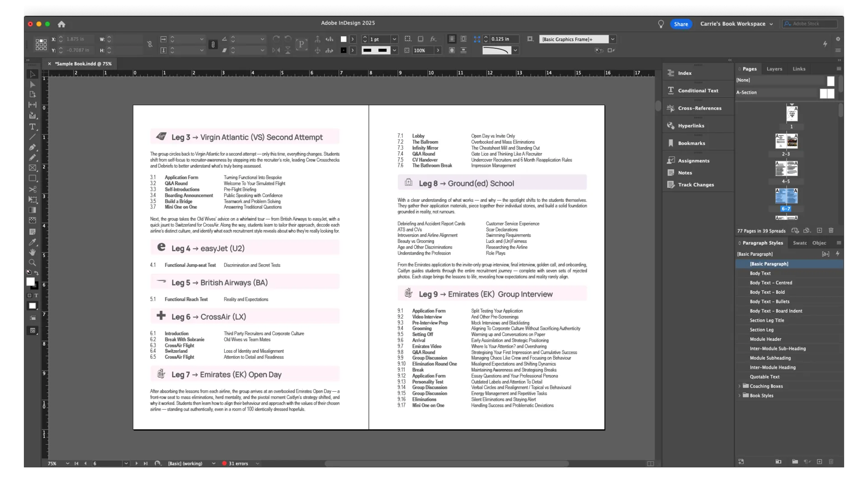Screen dimensions: 868x499
Task: Activate the Hand tool
Action: 32,252
